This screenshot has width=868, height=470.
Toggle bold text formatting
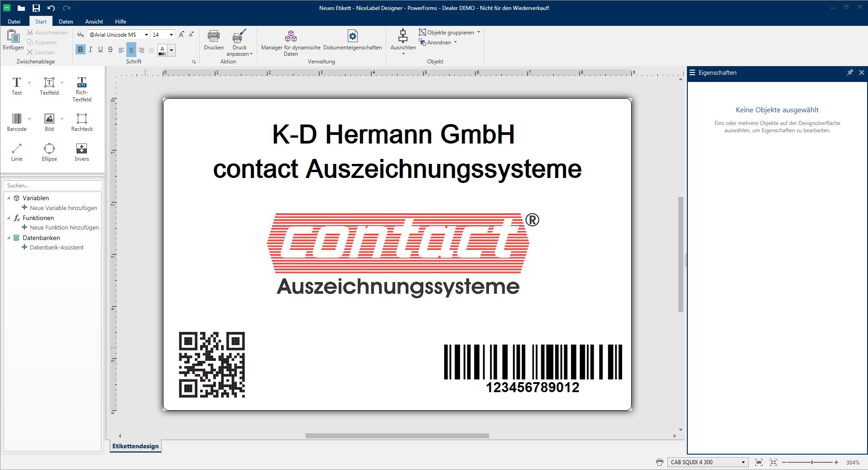pyautogui.click(x=81, y=50)
